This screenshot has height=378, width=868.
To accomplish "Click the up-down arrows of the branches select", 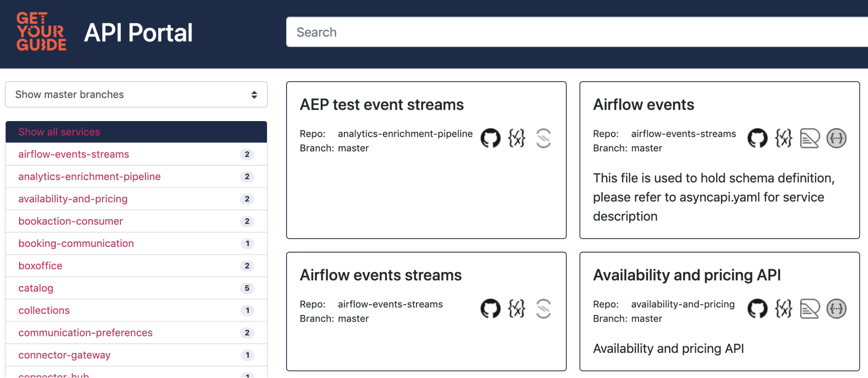I will point(254,95).
